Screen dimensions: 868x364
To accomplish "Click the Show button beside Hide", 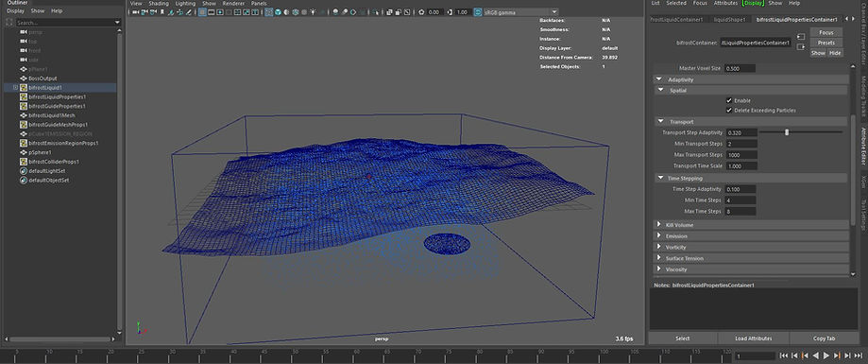I will [818, 53].
